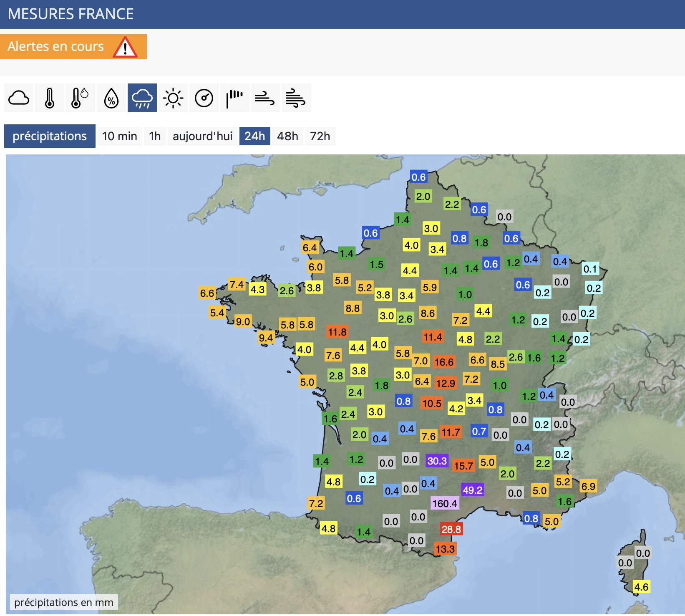Select the wind gusts icon
The height and width of the screenshot is (616, 685).
pyautogui.click(x=296, y=98)
